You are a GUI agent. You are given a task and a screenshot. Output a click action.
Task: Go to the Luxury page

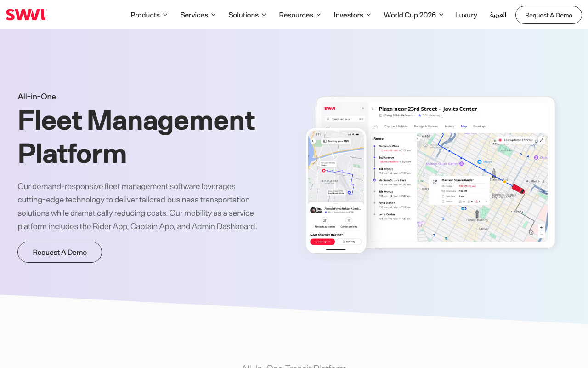(x=466, y=15)
